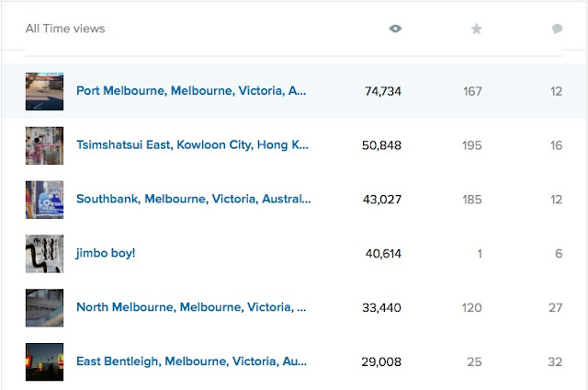Select the All Time views header label
The width and height of the screenshot is (588, 390).
click(x=65, y=29)
